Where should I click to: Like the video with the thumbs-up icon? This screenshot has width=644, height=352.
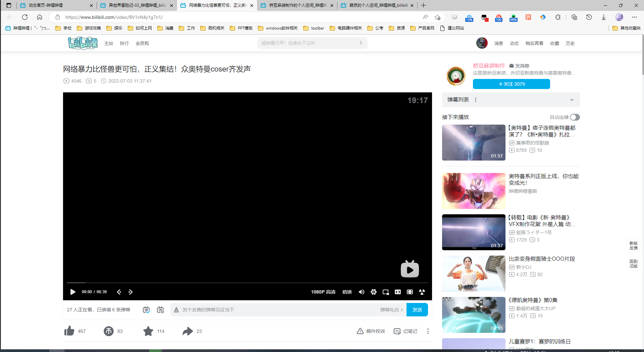pyautogui.click(x=69, y=331)
